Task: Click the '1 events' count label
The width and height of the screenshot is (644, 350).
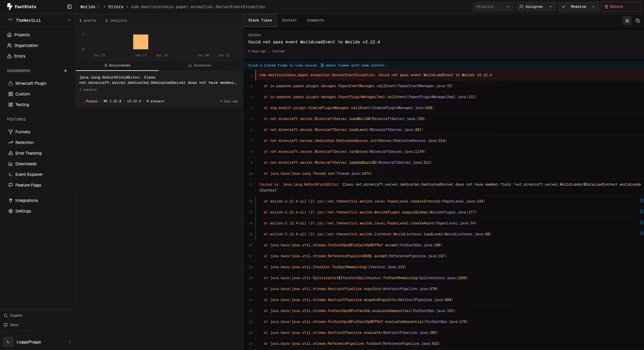Action: click(x=88, y=21)
